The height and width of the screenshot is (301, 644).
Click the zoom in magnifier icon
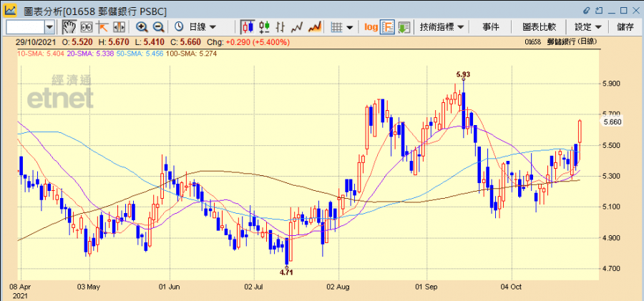[x=142, y=26]
